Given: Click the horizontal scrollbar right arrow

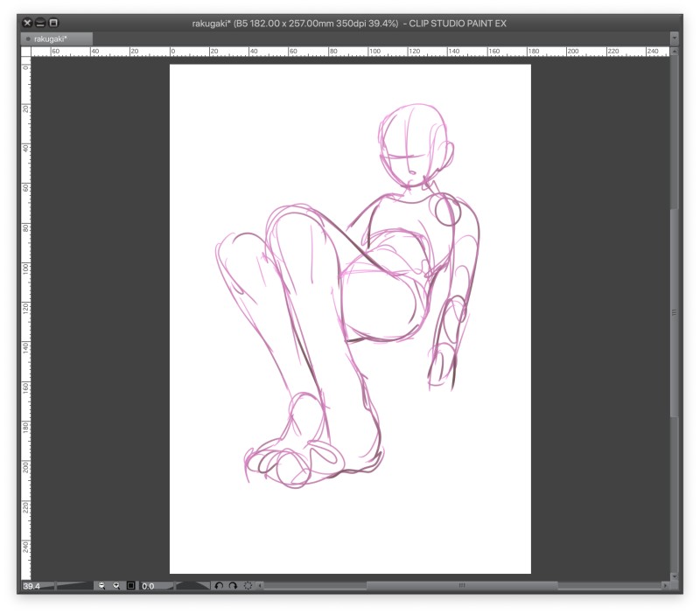Looking at the screenshot, I should tap(665, 585).
